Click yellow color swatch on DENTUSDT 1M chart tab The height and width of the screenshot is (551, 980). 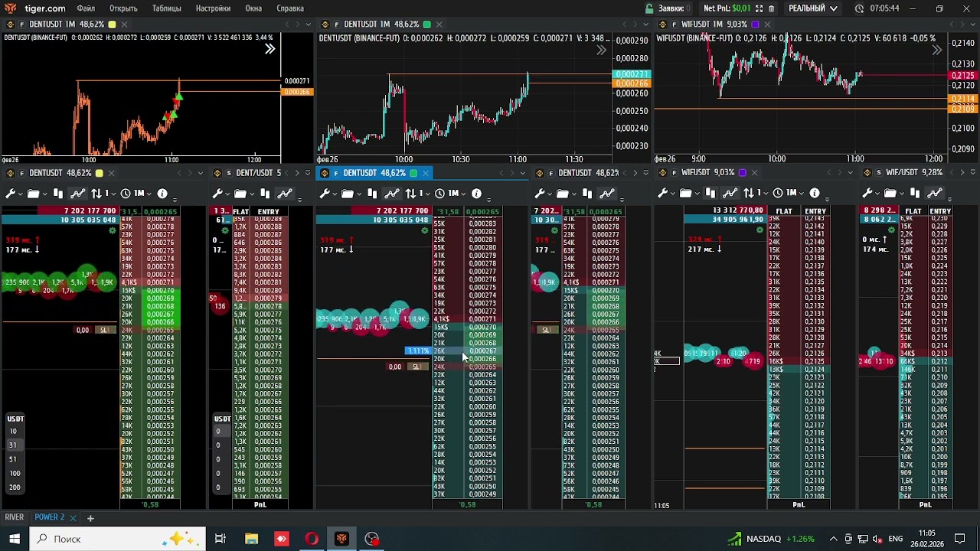112,24
